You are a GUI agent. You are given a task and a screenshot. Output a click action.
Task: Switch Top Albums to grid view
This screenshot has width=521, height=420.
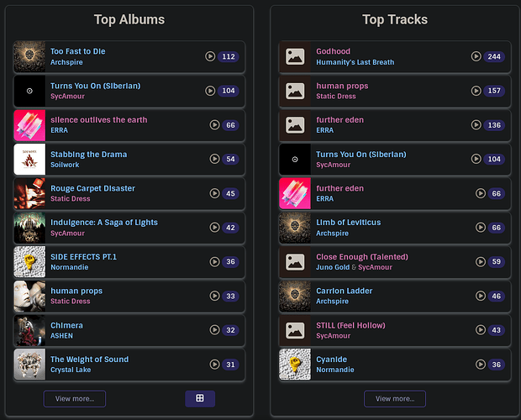click(199, 398)
